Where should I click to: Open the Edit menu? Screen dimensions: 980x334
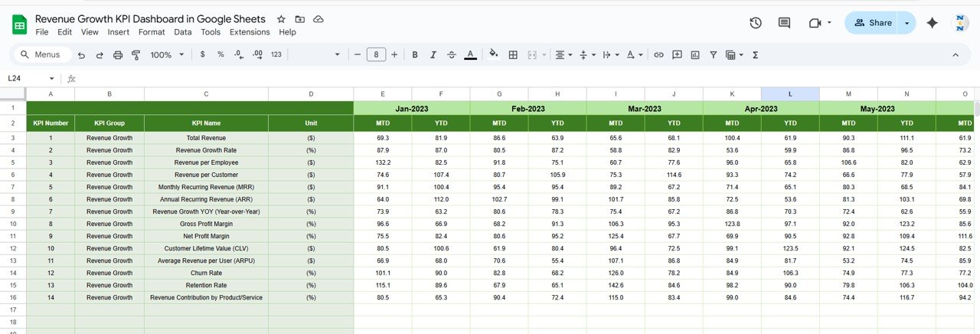click(64, 32)
